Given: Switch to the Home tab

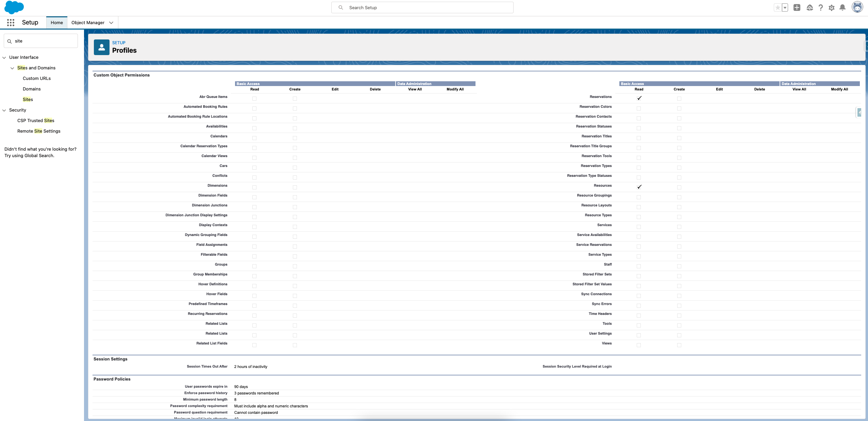Looking at the screenshot, I should [x=57, y=22].
